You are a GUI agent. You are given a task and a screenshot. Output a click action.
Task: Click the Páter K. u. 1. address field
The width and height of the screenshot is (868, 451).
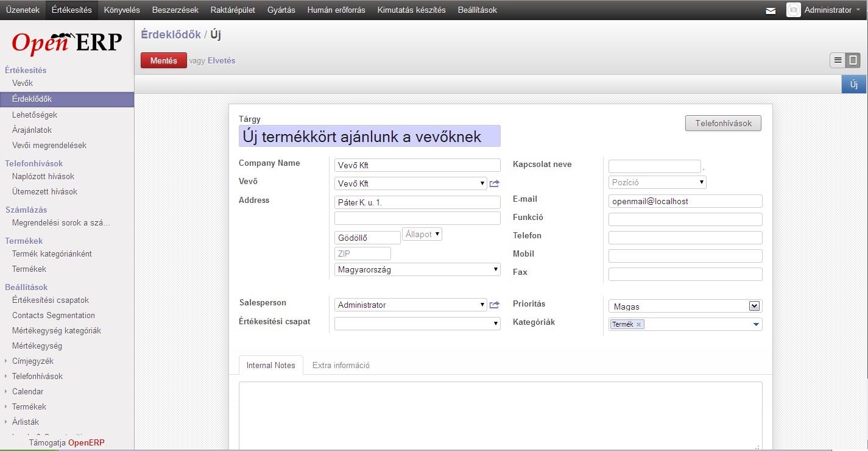click(417, 202)
